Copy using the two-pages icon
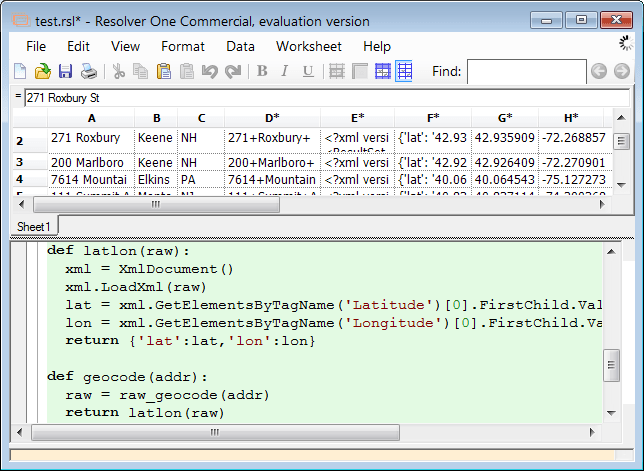 tap(140, 71)
